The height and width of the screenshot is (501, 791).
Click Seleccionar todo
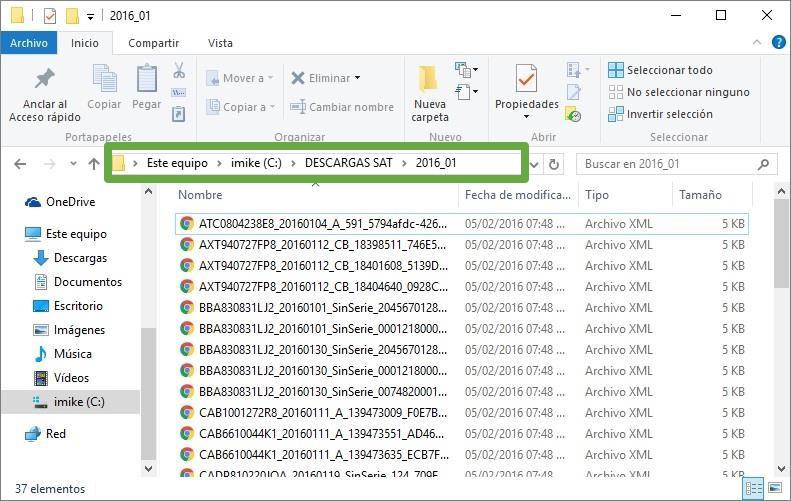coord(660,70)
